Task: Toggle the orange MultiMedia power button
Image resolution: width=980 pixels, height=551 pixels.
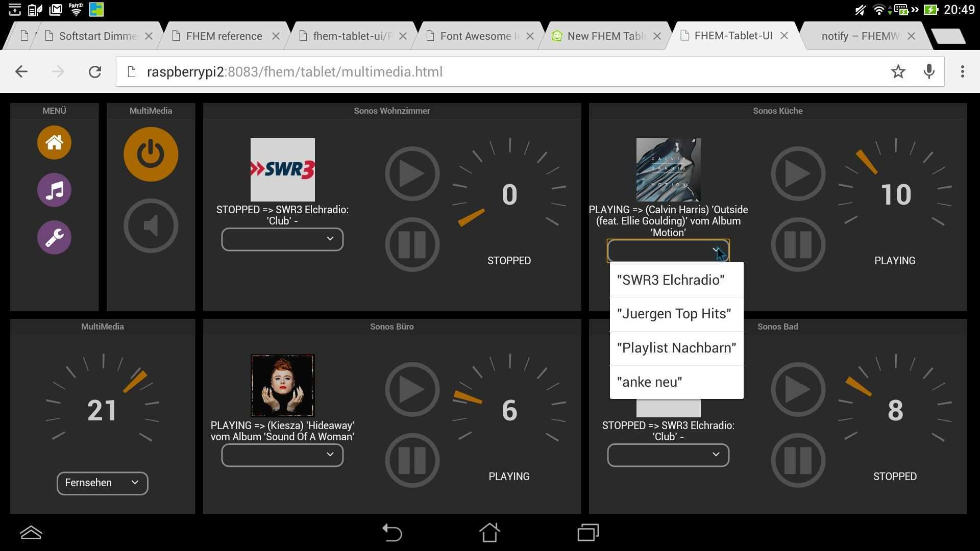Action: tap(151, 155)
